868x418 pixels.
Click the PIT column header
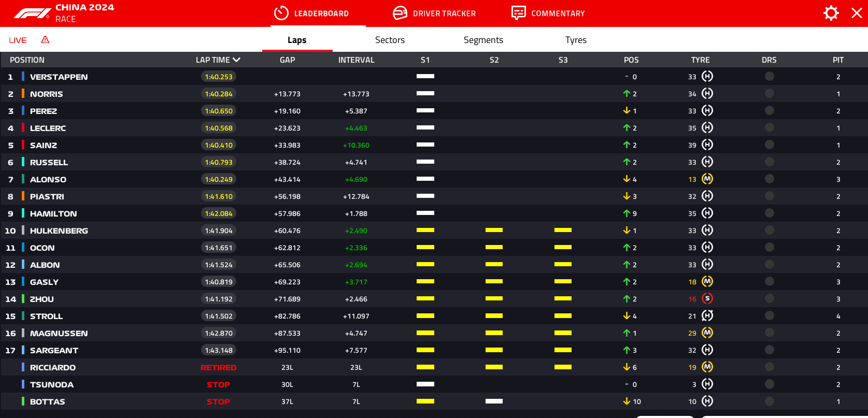click(x=838, y=60)
